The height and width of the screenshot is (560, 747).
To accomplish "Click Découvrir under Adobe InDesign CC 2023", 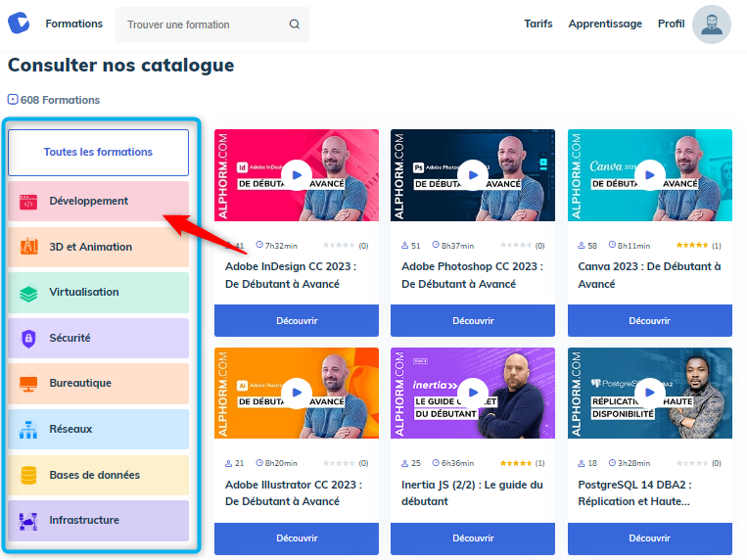I will (297, 321).
